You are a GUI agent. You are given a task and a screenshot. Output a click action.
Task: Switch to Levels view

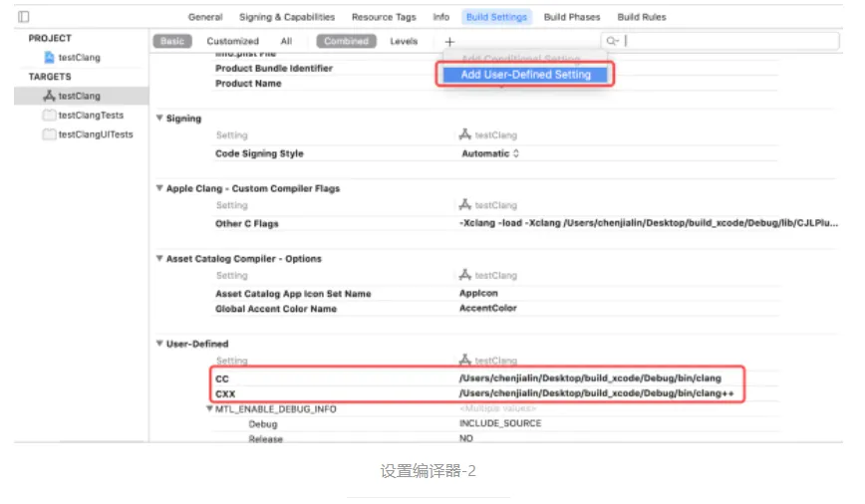tap(404, 42)
